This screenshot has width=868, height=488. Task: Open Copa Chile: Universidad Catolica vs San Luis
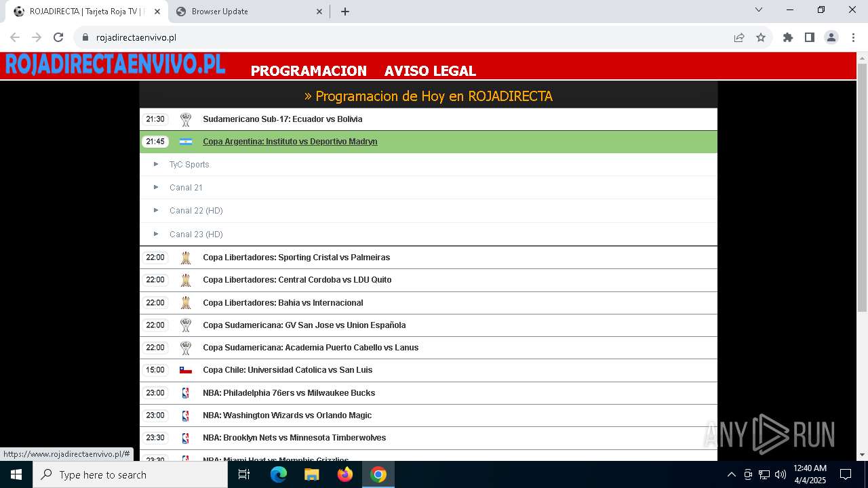point(288,370)
